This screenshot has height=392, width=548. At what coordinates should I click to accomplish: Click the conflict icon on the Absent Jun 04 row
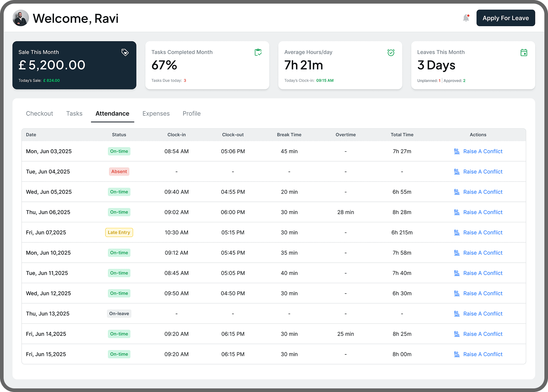coord(457,172)
